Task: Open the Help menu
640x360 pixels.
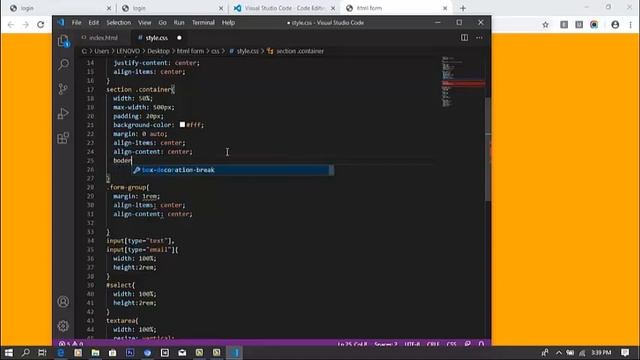Action: [x=228, y=22]
